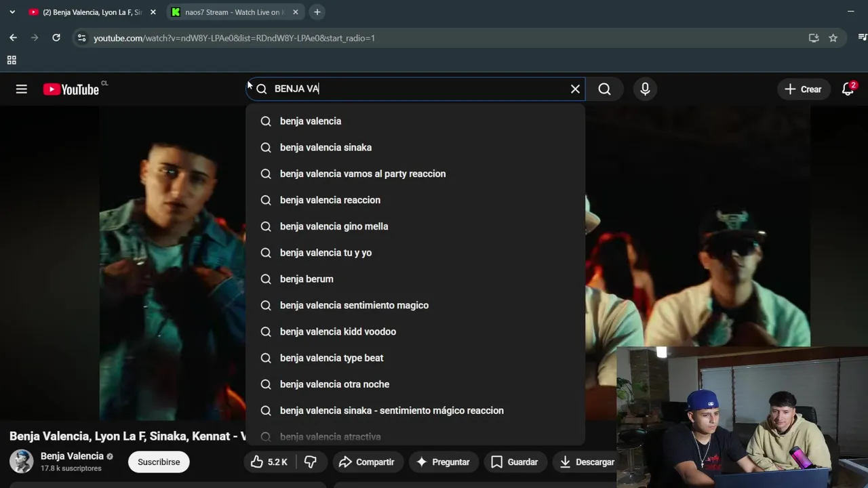Click the install app icon in address bar
The height and width of the screenshot is (488, 868).
click(x=814, y=38)
